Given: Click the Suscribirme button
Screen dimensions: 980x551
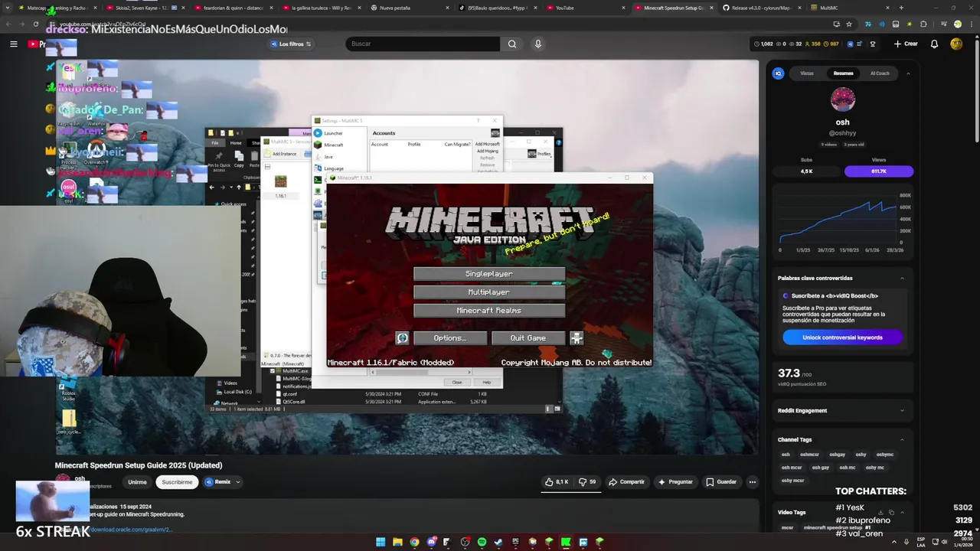Looking at the screenshot, I should pos(177,482).
